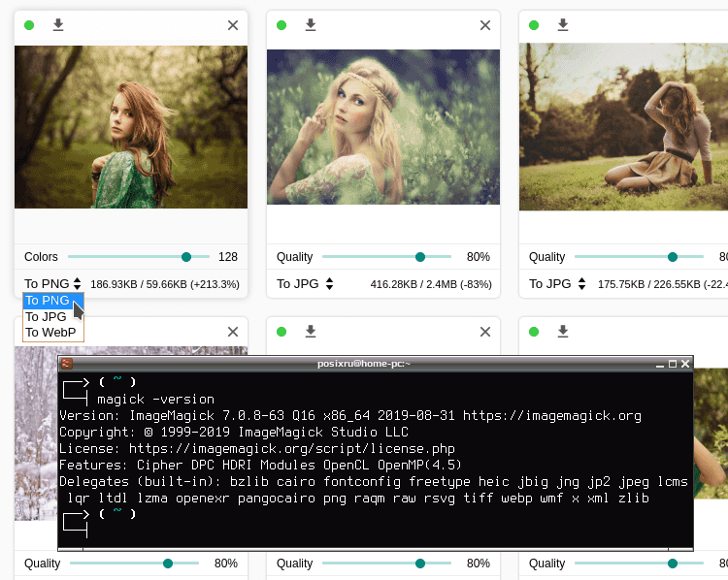
Task: Click green status dot on grass sitting card
Action: click(x=534, y=25)
